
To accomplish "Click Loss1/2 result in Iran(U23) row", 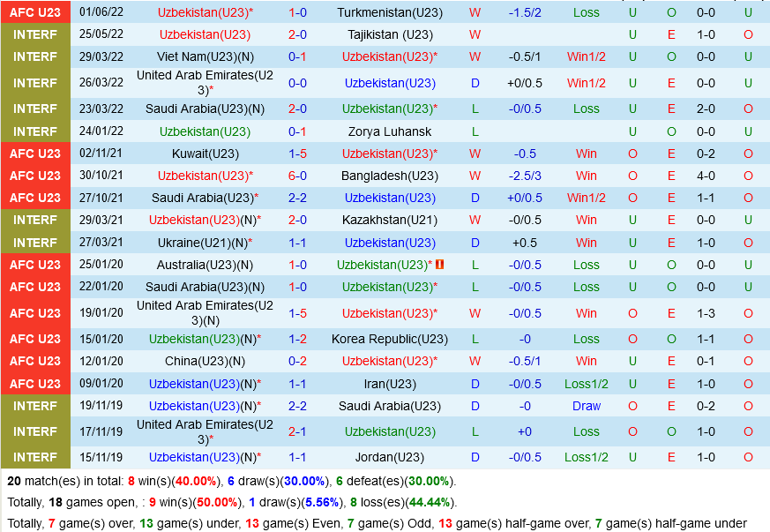I will 587,384.
